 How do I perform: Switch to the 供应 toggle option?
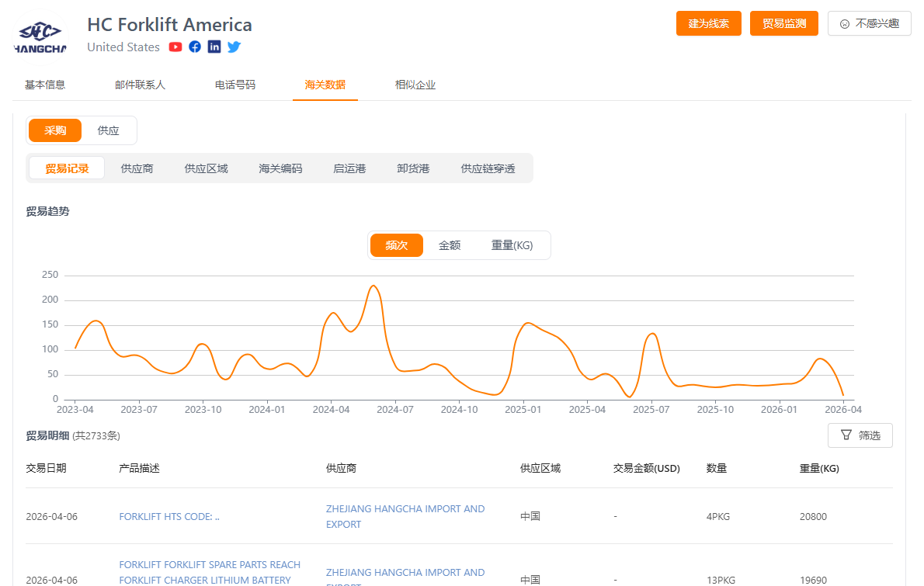(x=109, y=130)
